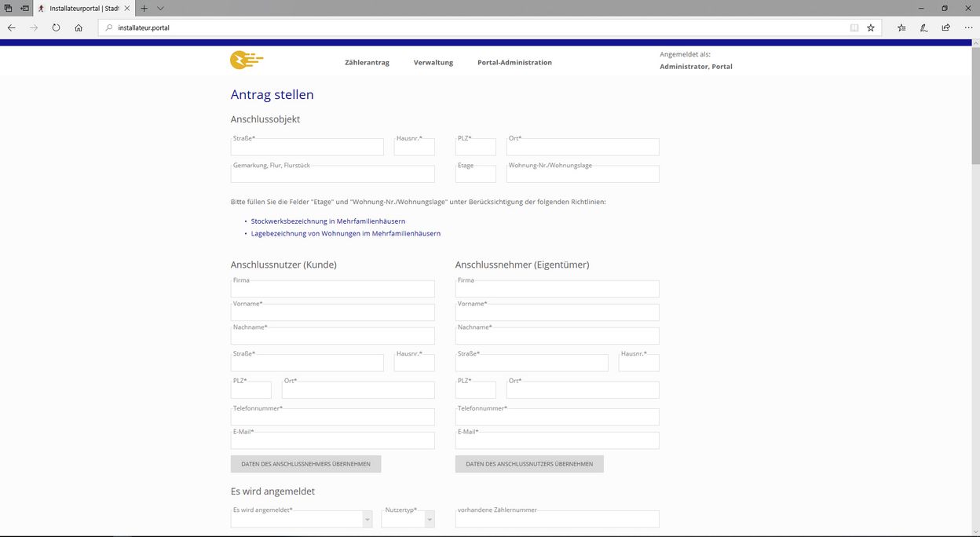Focus the Anschlussobjekt PLZ field
Image resolution: width=980 pixels, height=537 pixels.
476,147
